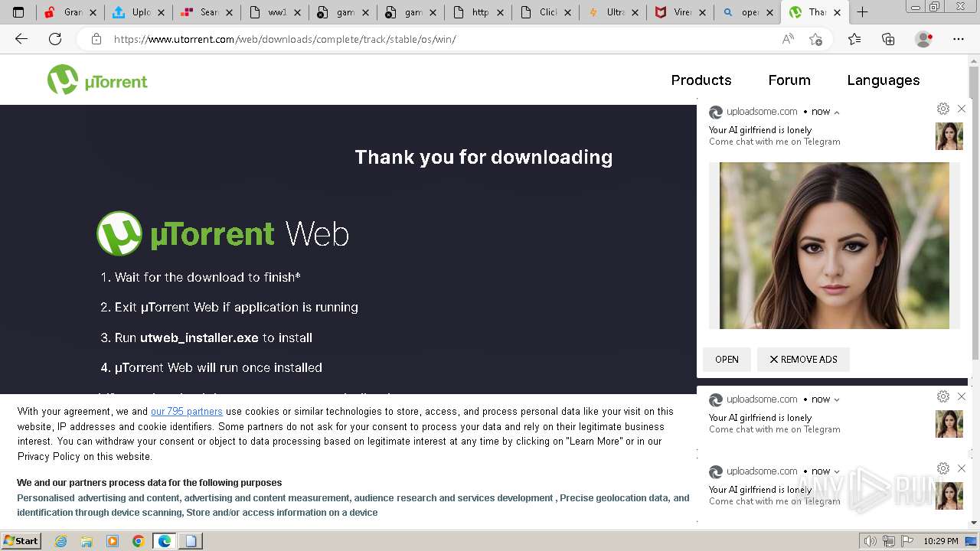Open the Collections icon in toolbar
The image size is (980, 551).
click(x=888, y=39)
